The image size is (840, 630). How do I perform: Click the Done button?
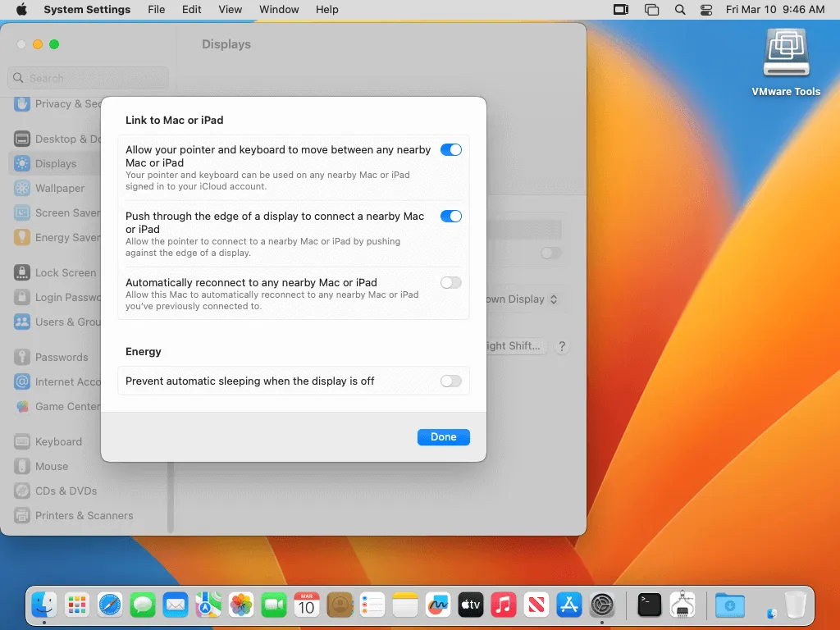pos(443,437)
